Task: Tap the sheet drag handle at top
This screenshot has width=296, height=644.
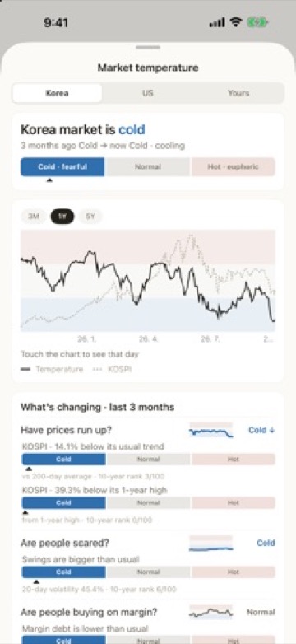Action: tap(148, 48)
